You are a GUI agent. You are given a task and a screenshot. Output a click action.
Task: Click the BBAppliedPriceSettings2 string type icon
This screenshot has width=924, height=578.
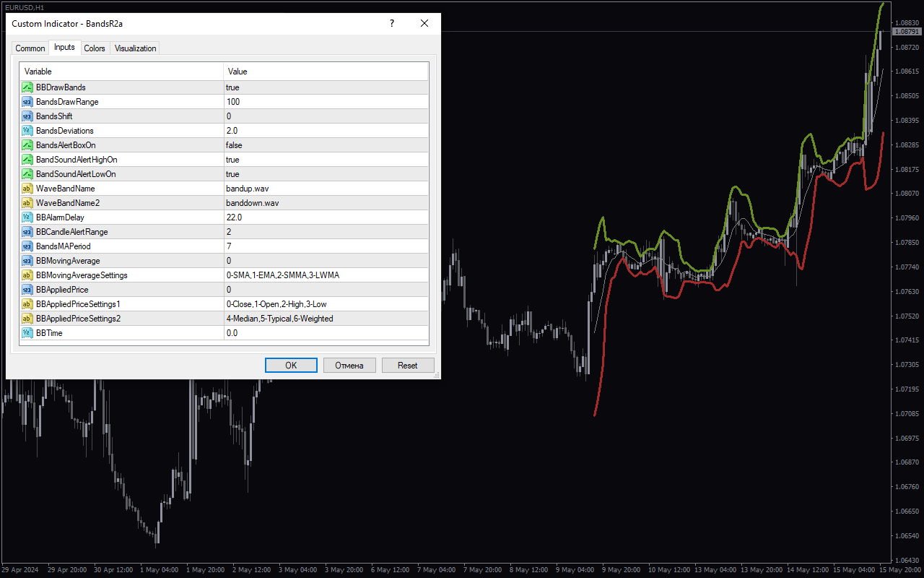click(27, 319)
